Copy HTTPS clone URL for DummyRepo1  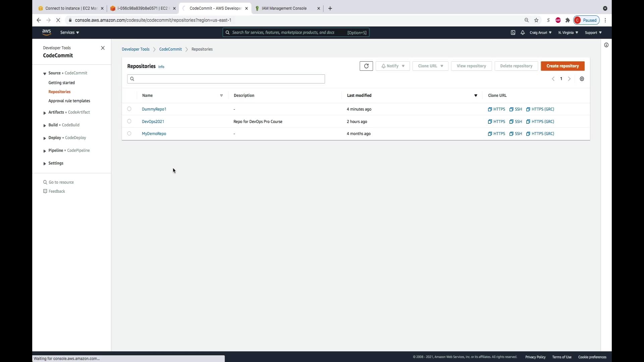click(x=496, y=109)
